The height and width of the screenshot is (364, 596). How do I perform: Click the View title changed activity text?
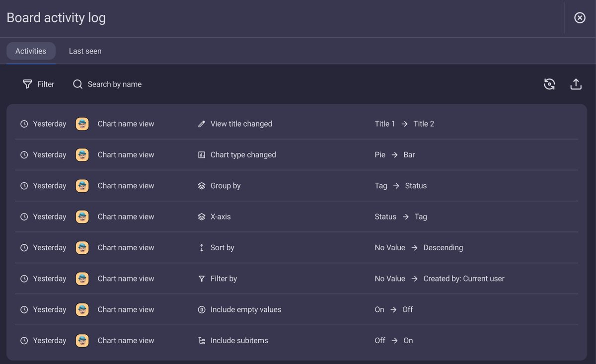tap(241, 124)
